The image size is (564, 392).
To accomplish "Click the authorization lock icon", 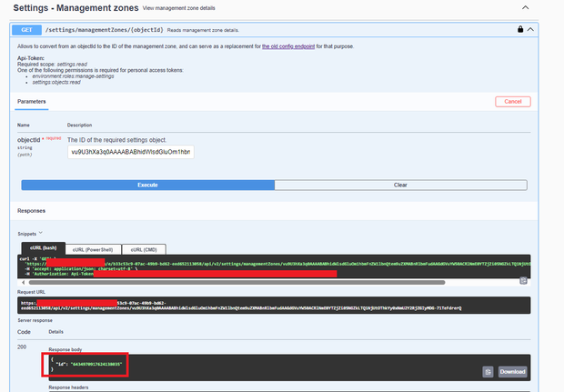I will [519, 29].
